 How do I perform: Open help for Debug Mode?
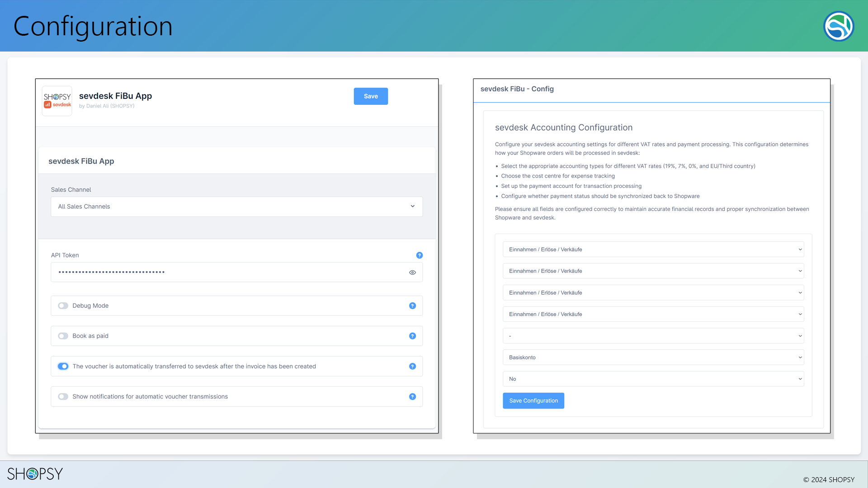(x=412, y=306)
